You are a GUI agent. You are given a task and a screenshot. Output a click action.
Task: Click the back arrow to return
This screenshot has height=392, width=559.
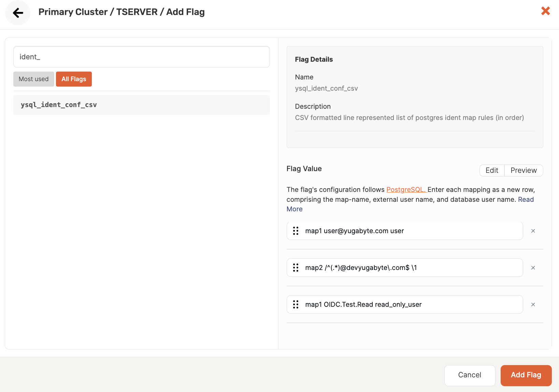17,13
